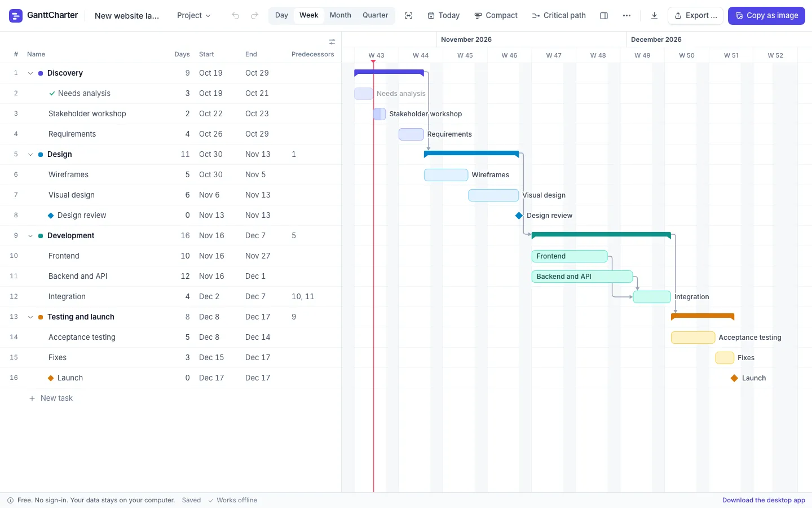This screenshot has height=508, width=812.
Task: Open column settings slider icon
Action: pyautogui.click(x=332, y=41)
